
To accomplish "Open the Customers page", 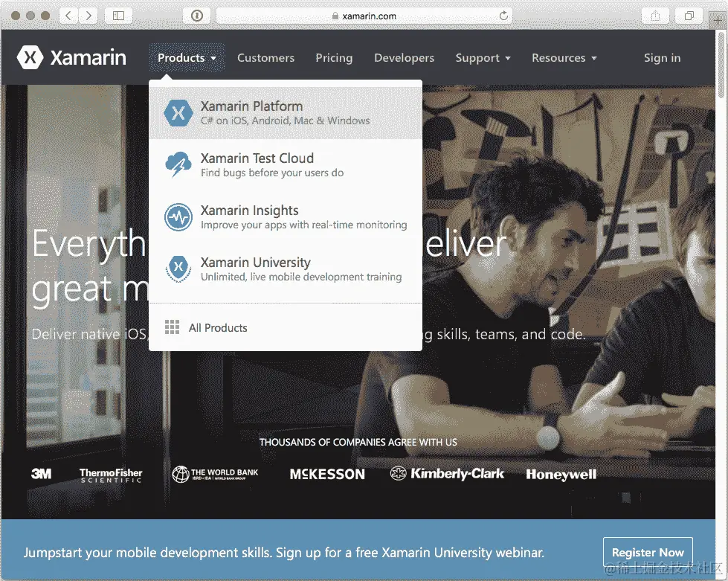I will (265, 57).
